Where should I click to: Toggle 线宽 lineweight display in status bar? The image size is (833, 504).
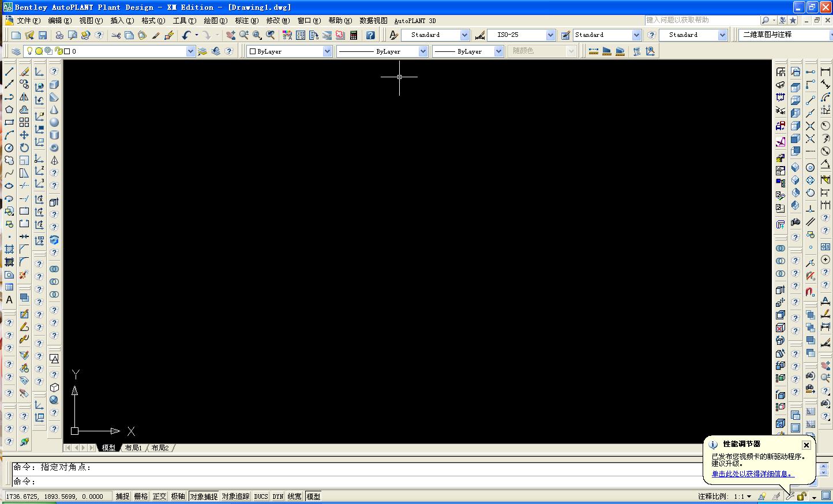[x=295, y=497]
